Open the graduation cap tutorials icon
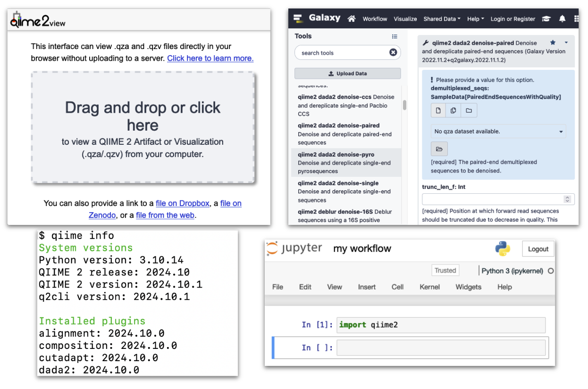588x389 pixels. click(x=546, y=19)
